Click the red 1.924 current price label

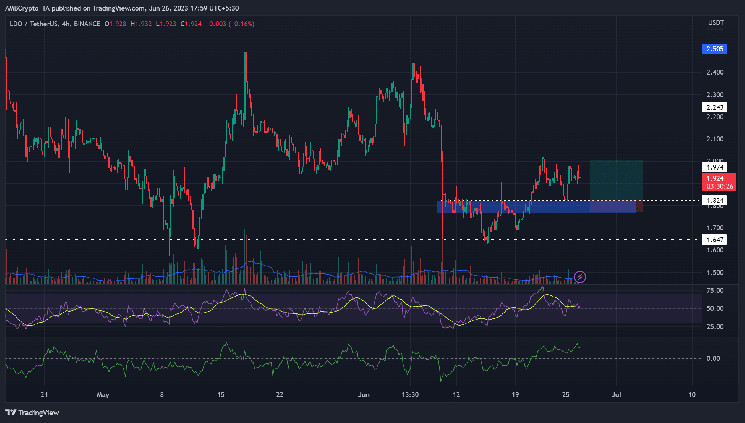715,180
